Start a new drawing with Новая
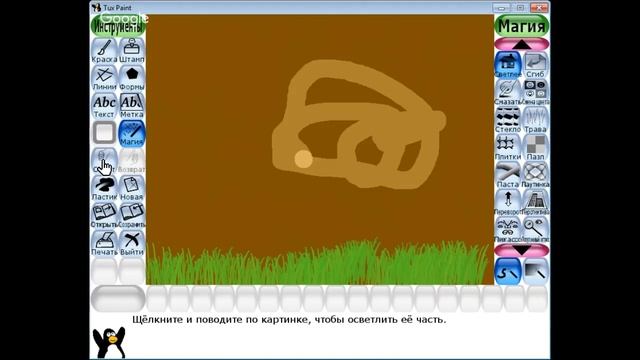Screen dimensions: 640x360 tap(132, 189)
